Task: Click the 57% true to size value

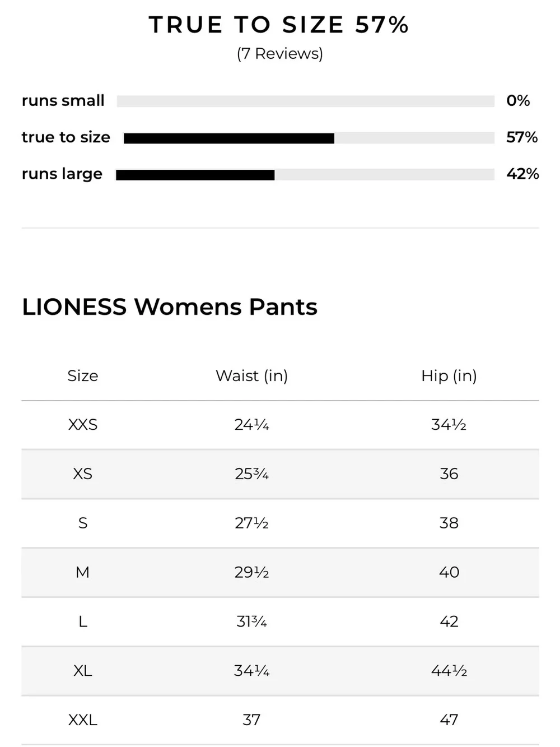Action: pos(522,137)
